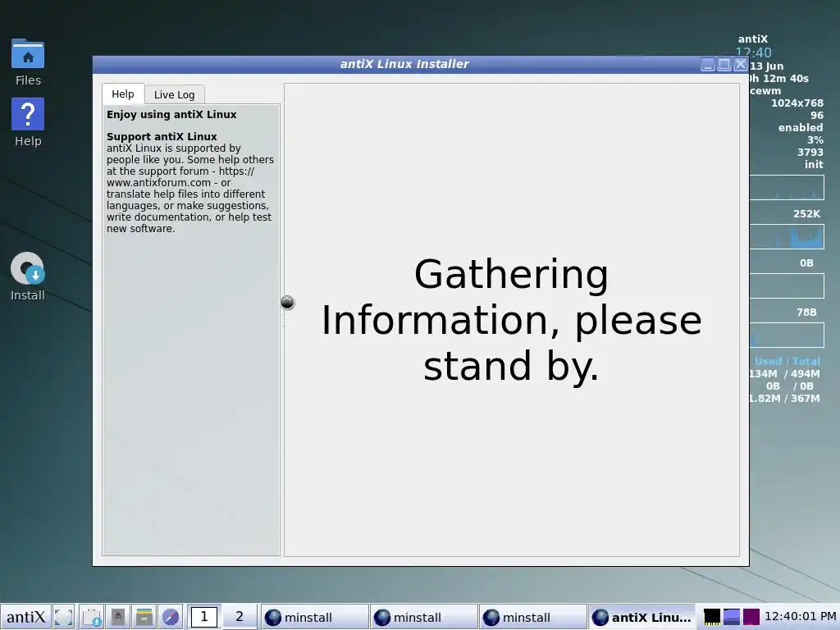Close the antiX Linux Installer window
This screenshot has width=840, height=630.
pos(741,65)
